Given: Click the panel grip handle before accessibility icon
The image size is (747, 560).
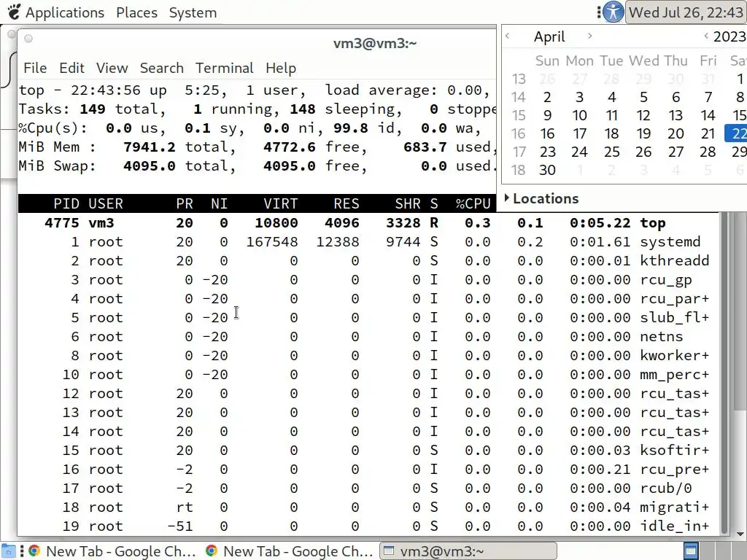Looking at the screenshot, I should (x=599, y=12).
